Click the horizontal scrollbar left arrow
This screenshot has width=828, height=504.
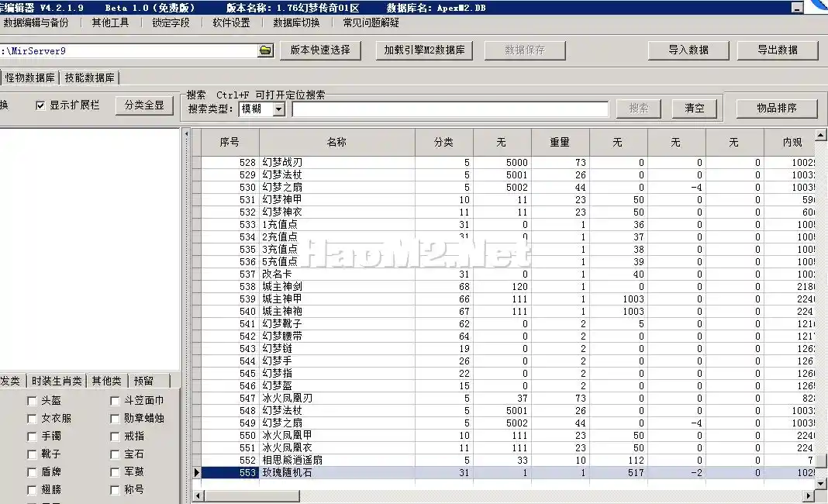coord(198,495)
